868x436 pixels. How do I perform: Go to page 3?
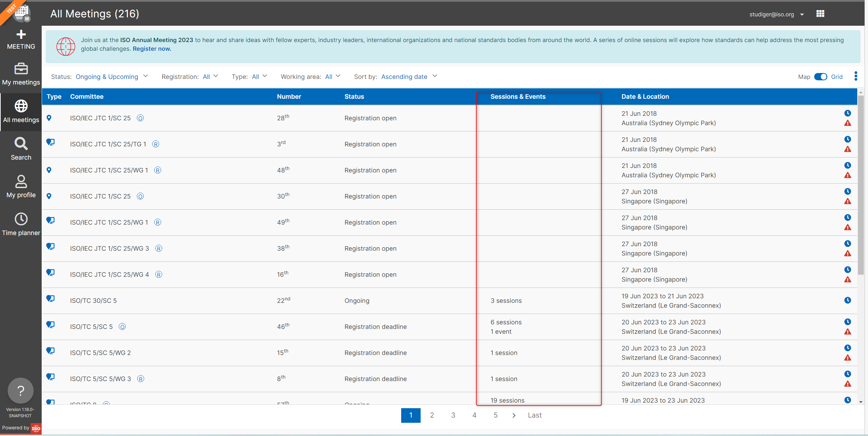[x=453, y=415]
